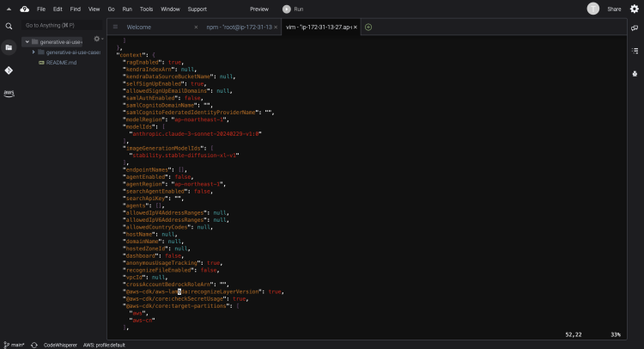Collapse the menu bar with the up arrow
This screenshot has height=349, width=644.
9,9
